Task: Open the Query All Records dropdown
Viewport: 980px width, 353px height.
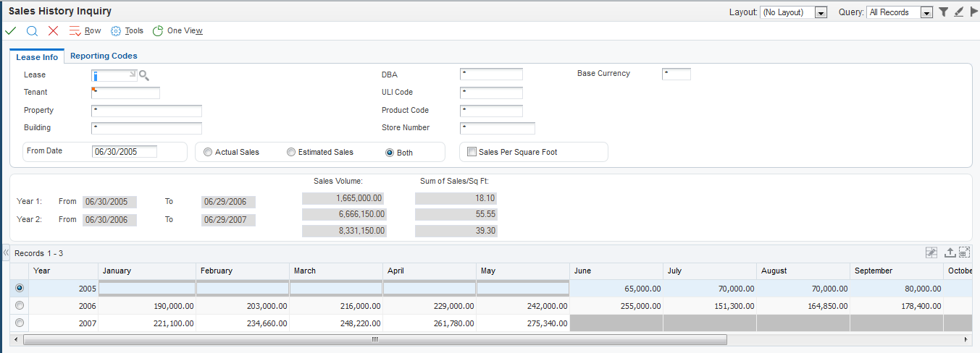Action: tap(926, 13)
